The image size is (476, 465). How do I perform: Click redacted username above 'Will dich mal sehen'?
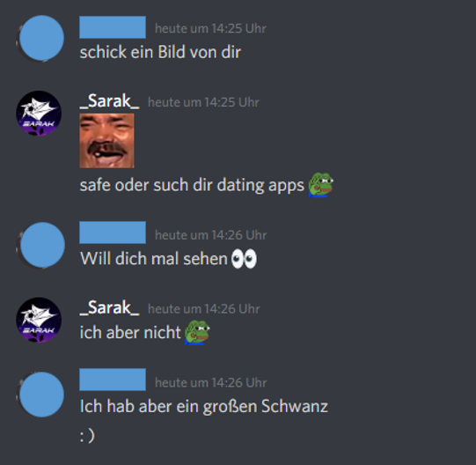113,232
